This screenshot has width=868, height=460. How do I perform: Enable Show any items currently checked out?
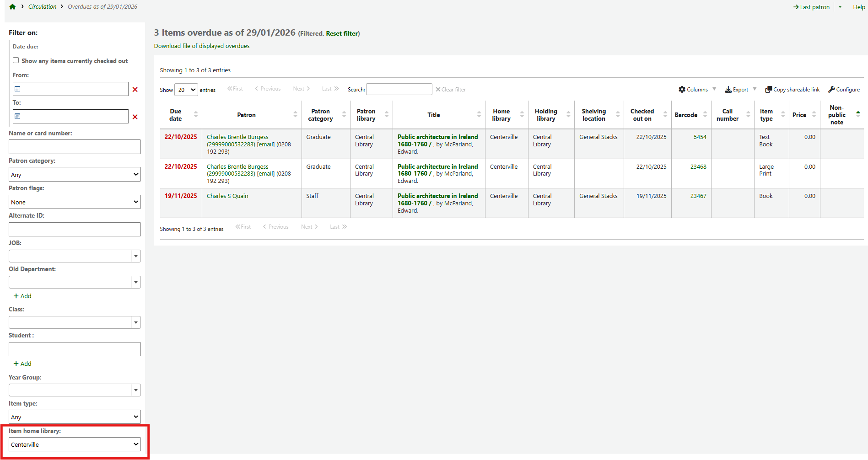click(x=16, y=60)
